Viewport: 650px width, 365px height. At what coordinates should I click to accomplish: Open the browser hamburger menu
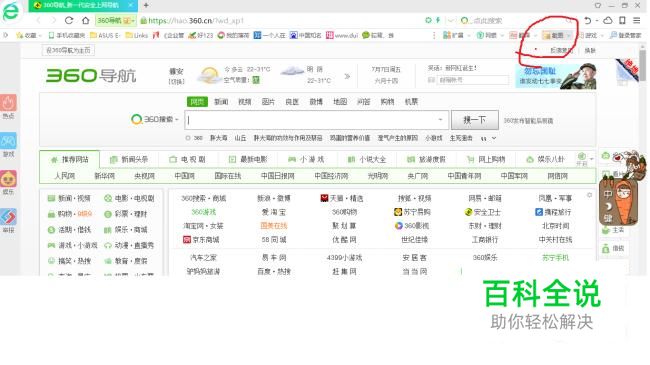tap(637, 20)
